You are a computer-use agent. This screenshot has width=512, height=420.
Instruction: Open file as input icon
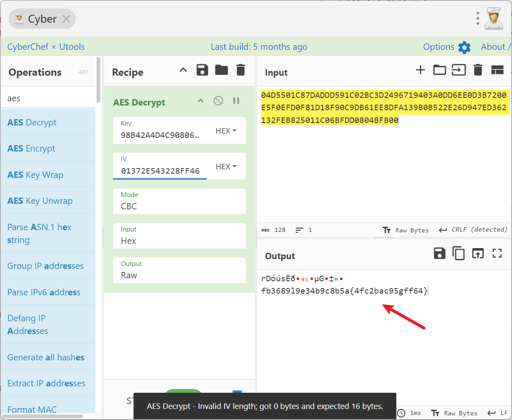pos(459,70)
